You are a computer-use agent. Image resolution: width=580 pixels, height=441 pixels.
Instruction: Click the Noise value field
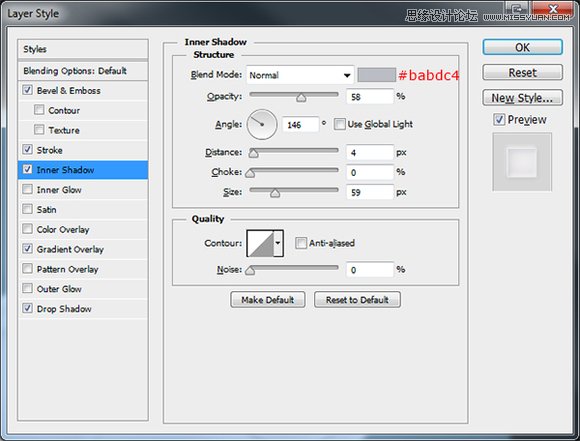[x=370, y=270]
